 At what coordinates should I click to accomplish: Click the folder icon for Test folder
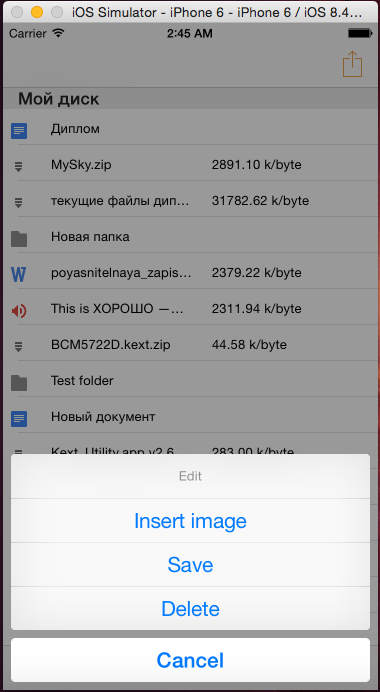tap(19, 383)
